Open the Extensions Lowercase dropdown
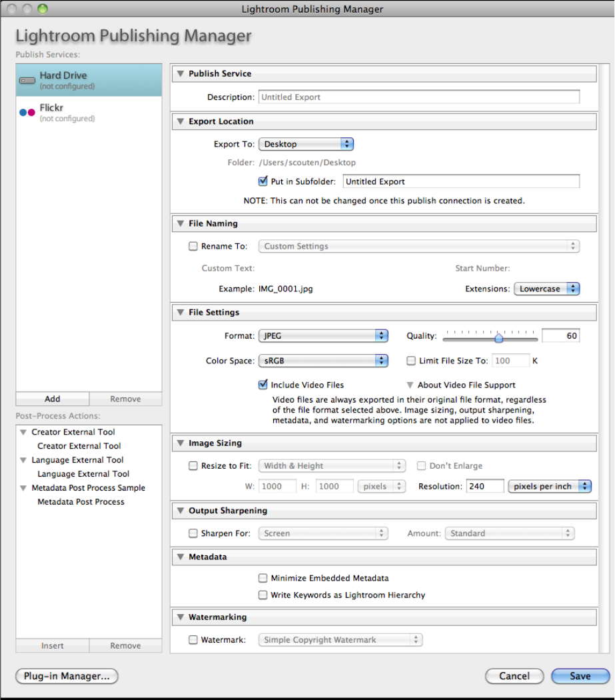The image size is (615, 700). (547, 289)
